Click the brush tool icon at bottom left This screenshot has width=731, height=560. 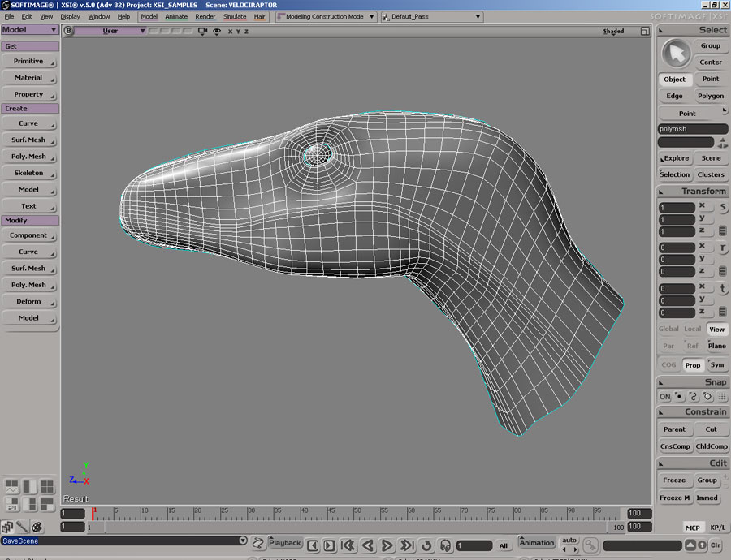pyautogui.click(x=22, y=527)
